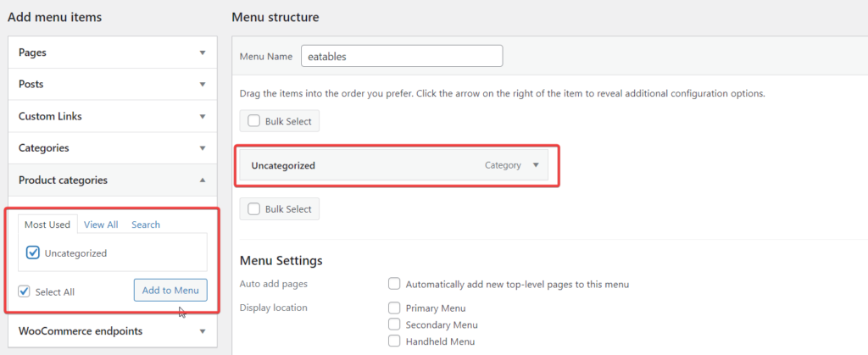
Task: Switch to the View All tab
Action: [x=101, y=225]
